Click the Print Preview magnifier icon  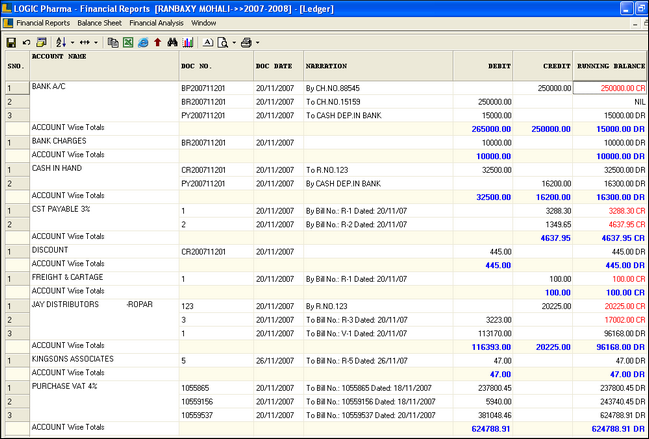coord(223,42)
